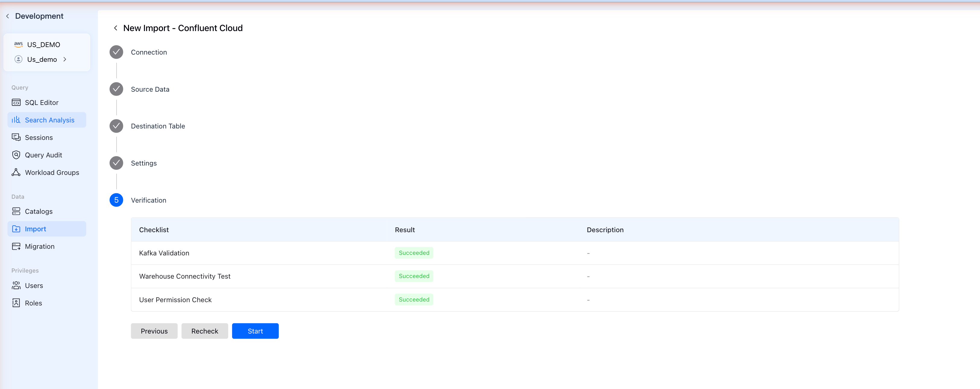Screen dimensions: 980x389
Task: Click the Query Audit shield icon
Action: (x=16, y=155)
